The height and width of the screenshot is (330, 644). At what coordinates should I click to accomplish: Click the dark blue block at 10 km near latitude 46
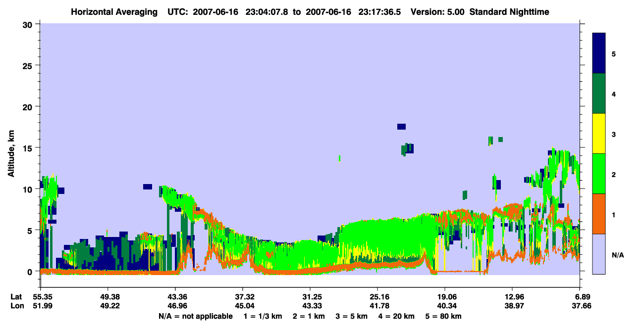(x=147, y=187)
